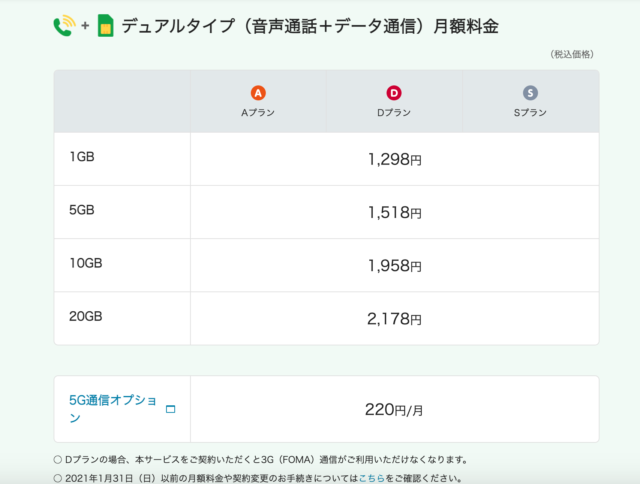Select the Aプラン column header
Screen dimensions: 640x484
258,101
